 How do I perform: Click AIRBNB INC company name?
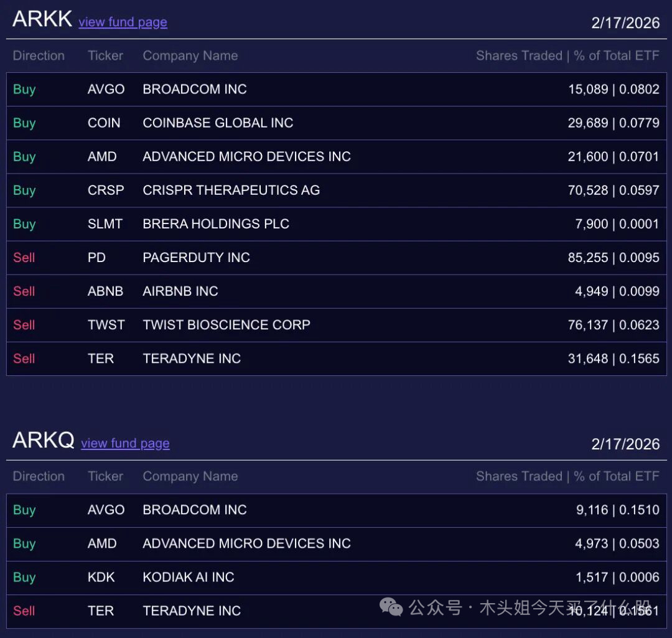coord(180,291)
